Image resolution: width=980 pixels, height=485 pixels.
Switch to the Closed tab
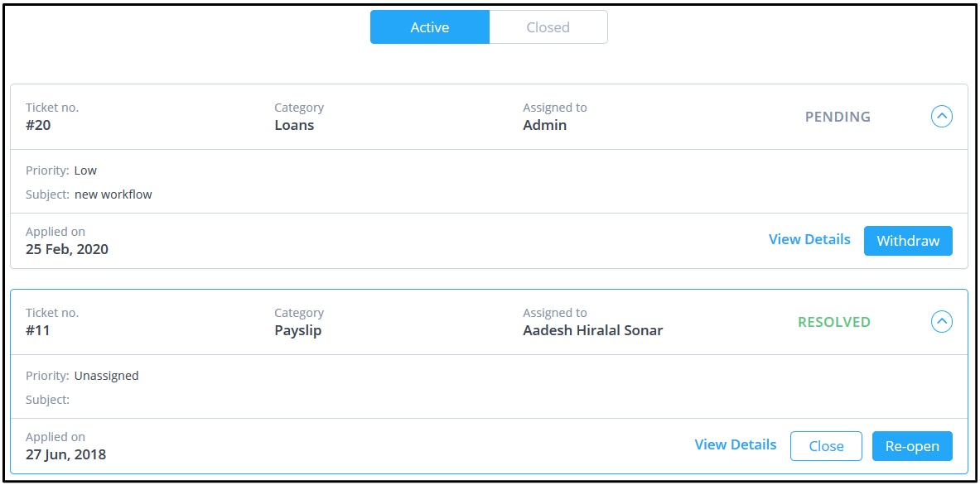pyautogui.click(x=548, y=26)
